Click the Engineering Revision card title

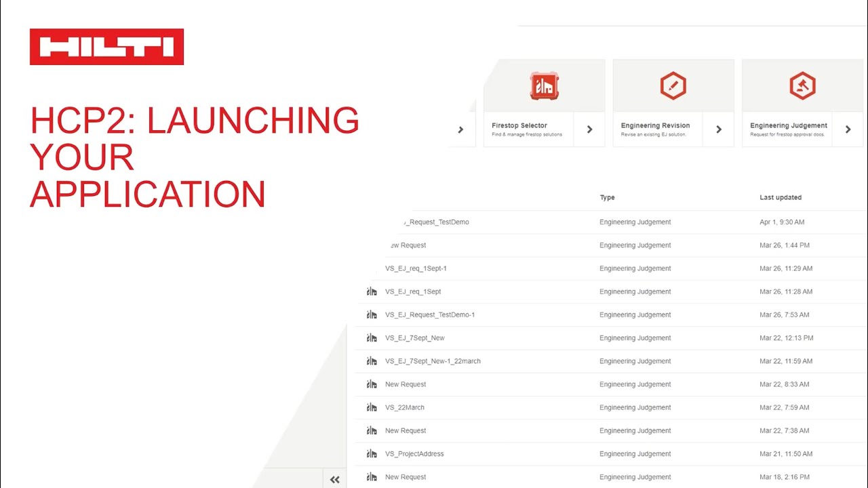point(655,125)
